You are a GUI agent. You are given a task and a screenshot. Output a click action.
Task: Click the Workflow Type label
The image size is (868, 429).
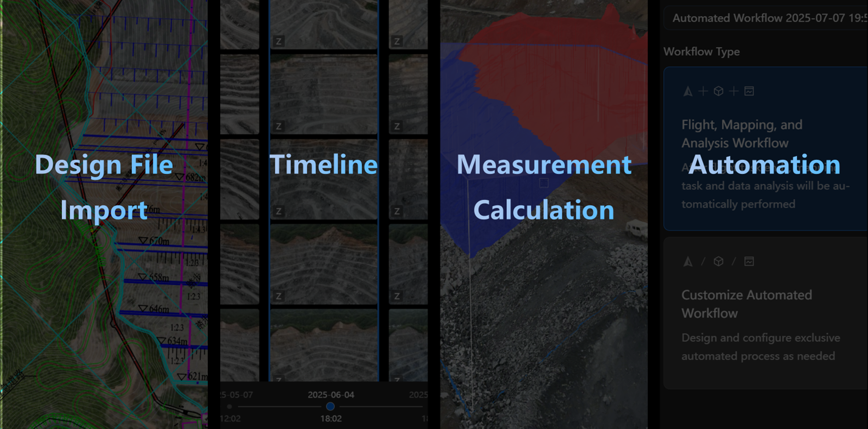click(x=701, y=52)
